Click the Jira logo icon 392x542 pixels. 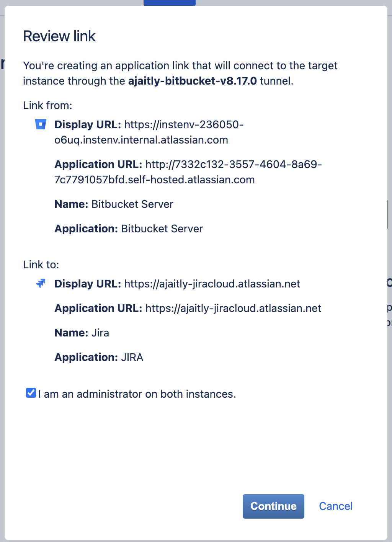pos(41,283)
